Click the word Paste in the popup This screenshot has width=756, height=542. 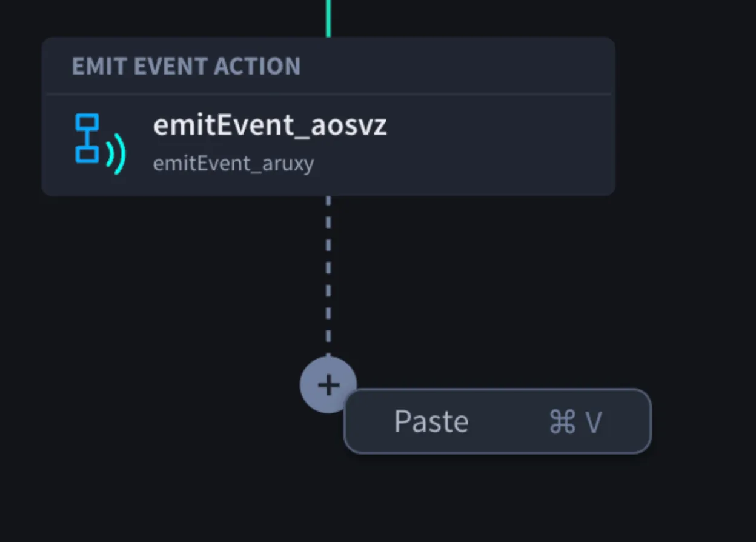(x=431, y=421)
